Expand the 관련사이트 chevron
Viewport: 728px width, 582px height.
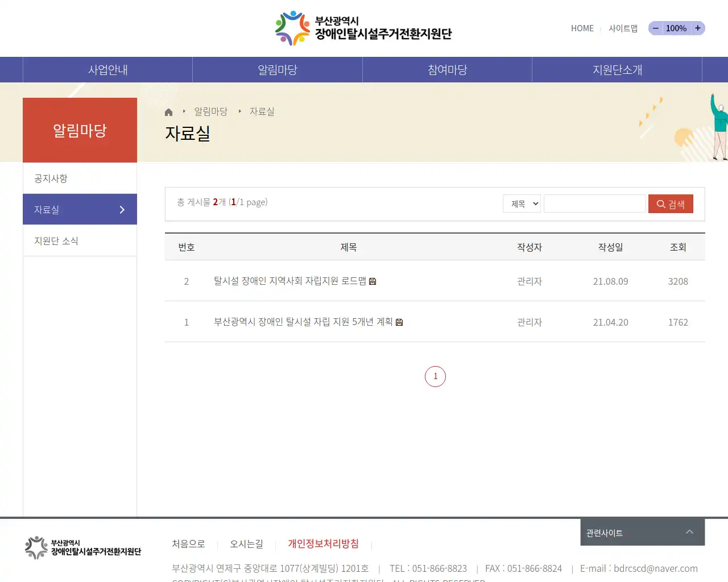click(689, 532)
